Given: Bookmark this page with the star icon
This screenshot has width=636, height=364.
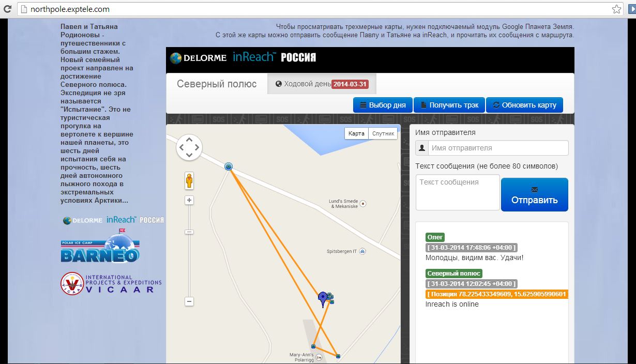Looking at the screenshot, I should tap(616, 9).
